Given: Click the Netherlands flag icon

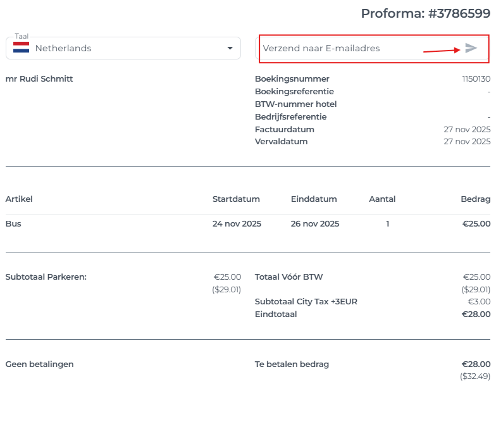Looking at the screenshot, I should pos(22,48).
